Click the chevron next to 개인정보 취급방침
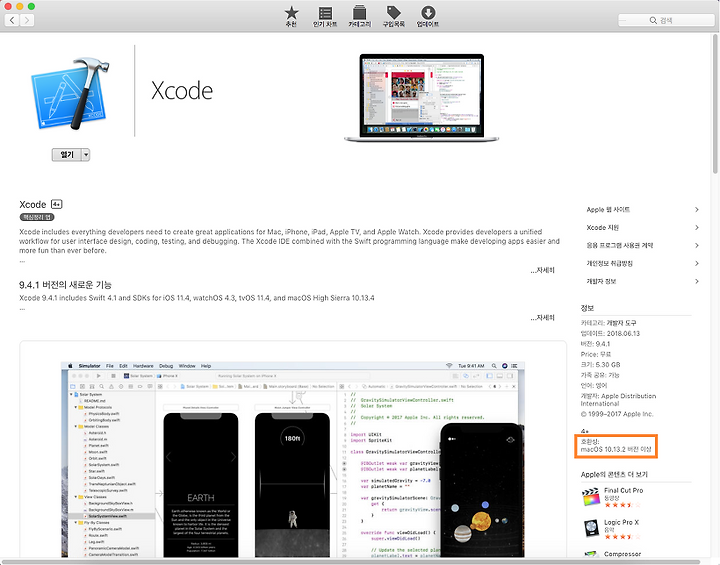 pos(697,263)
